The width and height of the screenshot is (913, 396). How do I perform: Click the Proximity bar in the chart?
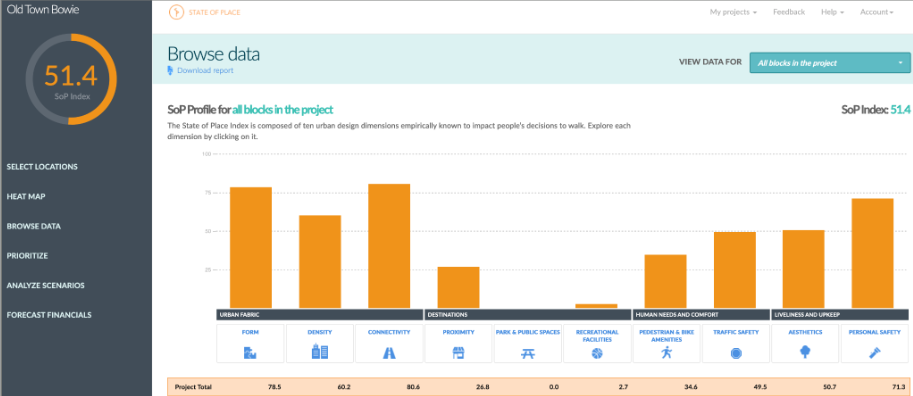[458, 288]
